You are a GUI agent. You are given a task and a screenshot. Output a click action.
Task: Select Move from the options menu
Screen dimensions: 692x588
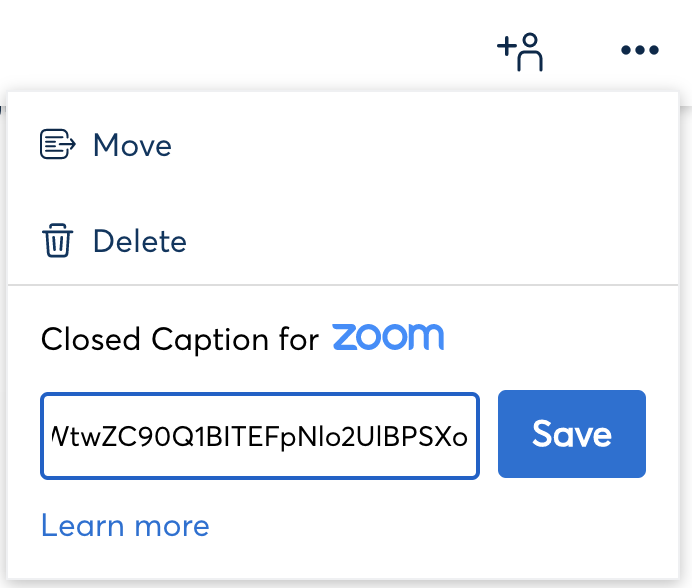pyautogui.click(x=343, y=144)
